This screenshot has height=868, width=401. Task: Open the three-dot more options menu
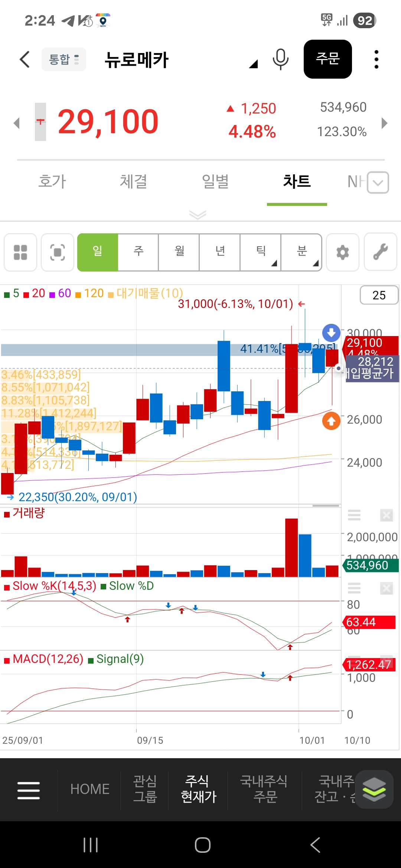(376, 59)
